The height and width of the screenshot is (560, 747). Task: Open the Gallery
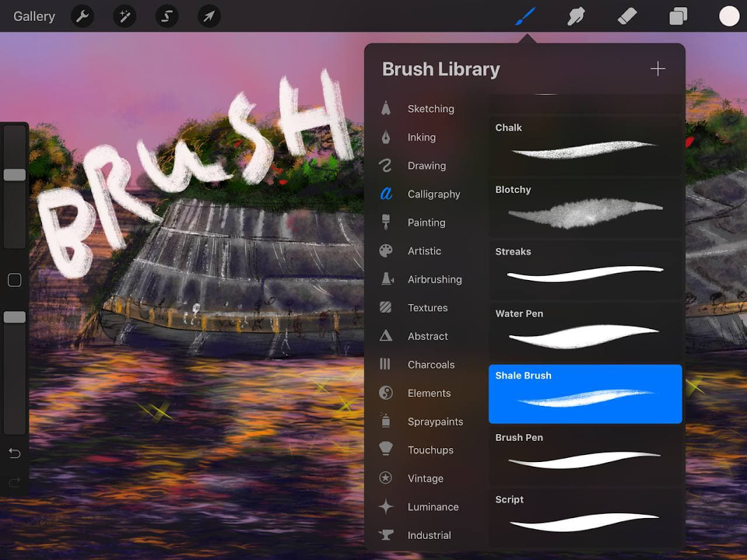pyautogui.click(x=34, y=16)
